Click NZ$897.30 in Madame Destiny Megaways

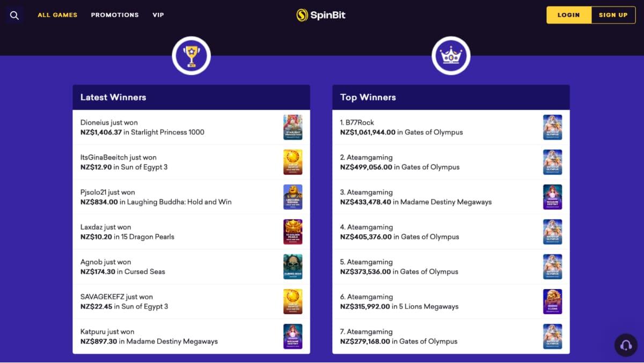click(149, 341)
